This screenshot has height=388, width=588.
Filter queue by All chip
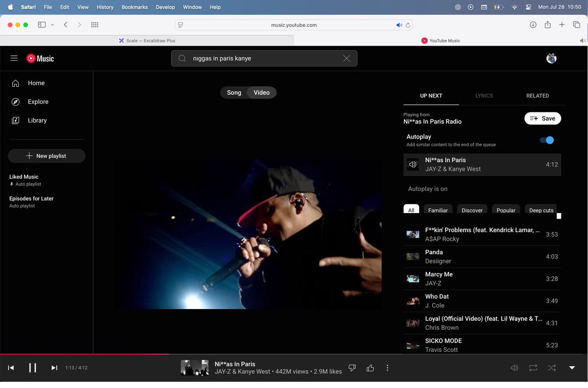pyautogui.click(x=411, y=210)
